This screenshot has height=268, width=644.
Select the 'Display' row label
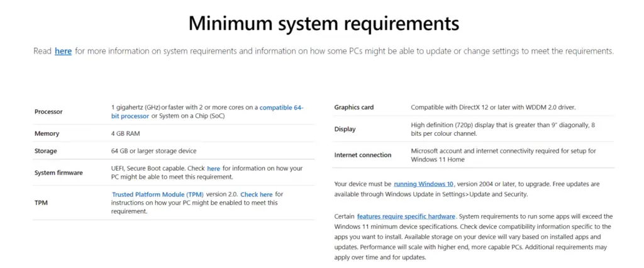pos(345,129)
